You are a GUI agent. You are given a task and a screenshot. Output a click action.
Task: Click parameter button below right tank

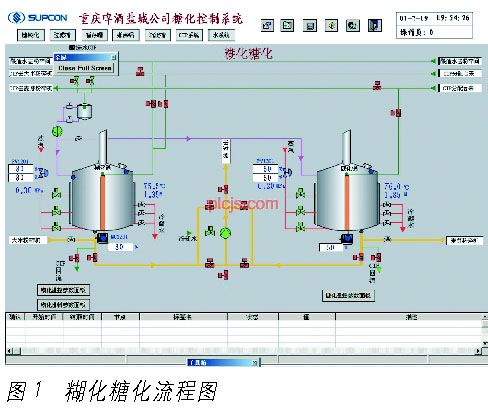pos(348,295)
